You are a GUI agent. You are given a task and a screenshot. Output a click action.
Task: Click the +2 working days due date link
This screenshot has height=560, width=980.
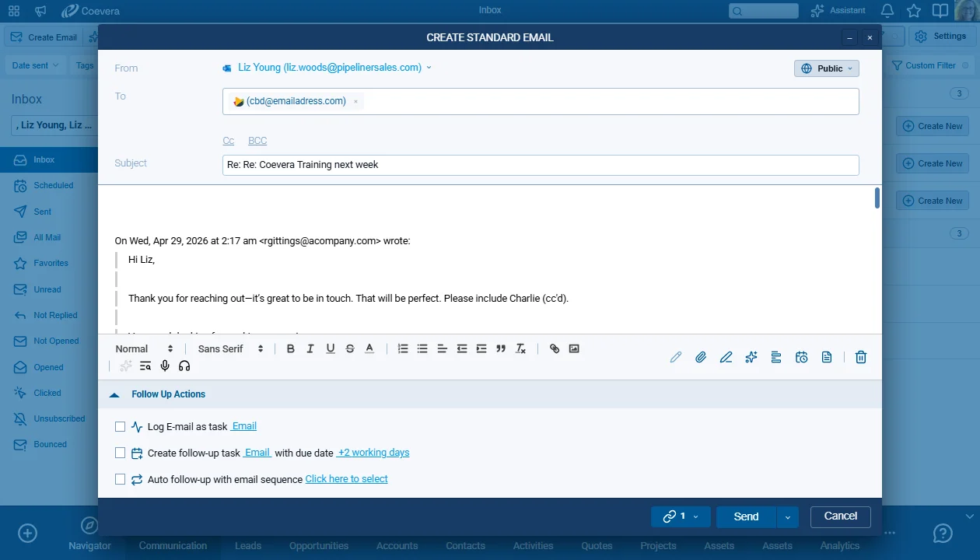373,453
